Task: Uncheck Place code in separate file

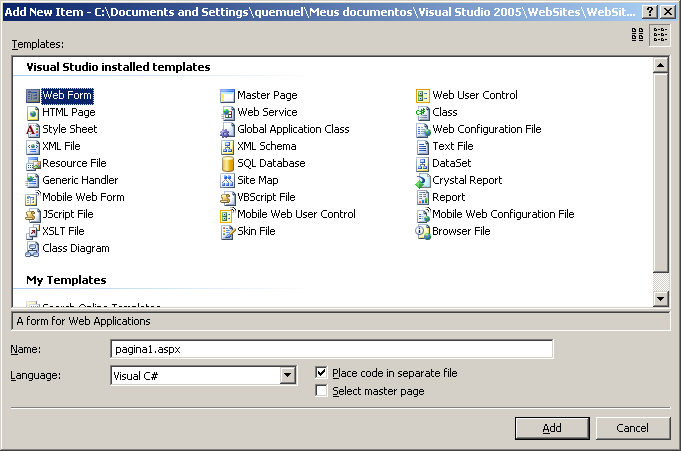Action: click(321, 372)
